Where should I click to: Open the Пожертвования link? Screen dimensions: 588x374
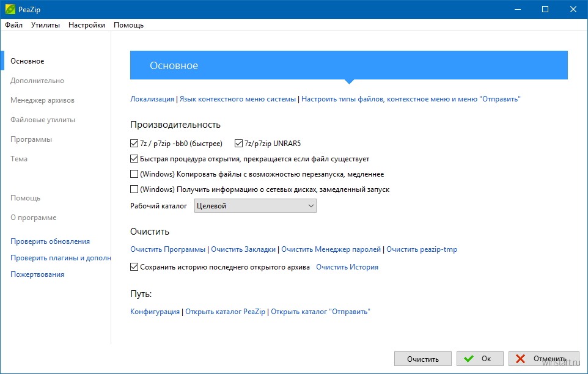(x=37, y=274)
